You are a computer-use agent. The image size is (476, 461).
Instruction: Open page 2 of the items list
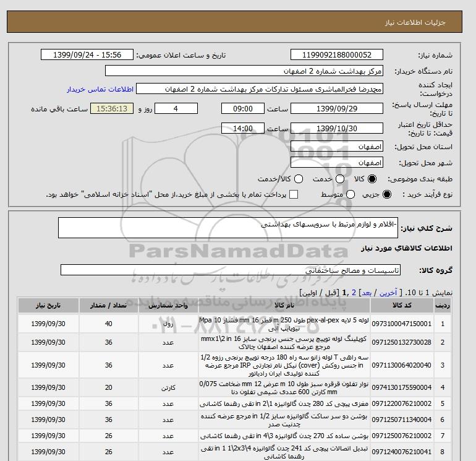(354, 293)
